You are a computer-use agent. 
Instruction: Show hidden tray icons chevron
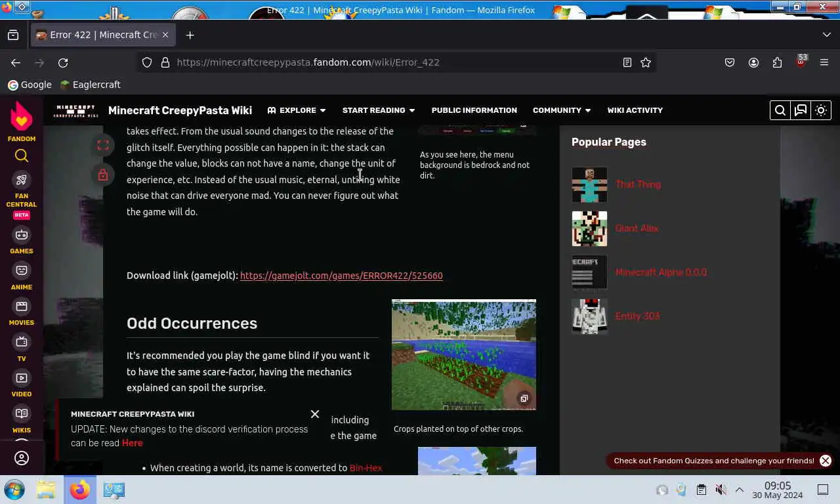coord(739,490)
